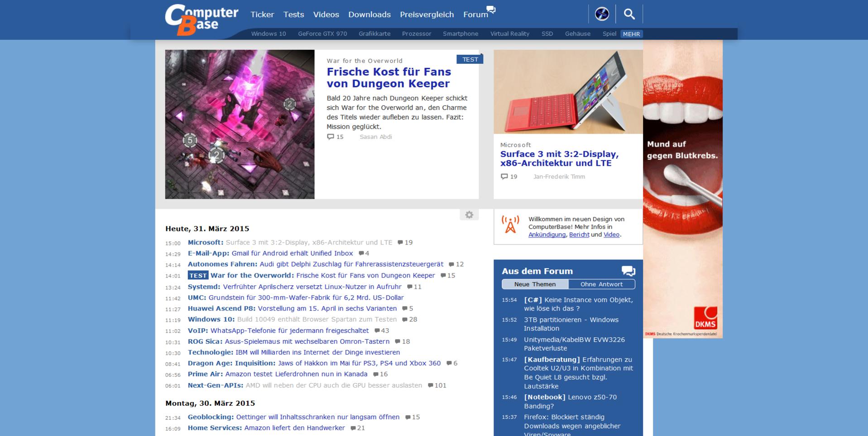Click comment count 6 on Dragon Age row
The width and height of the screenshot is (868, 436).
pos(452,364)
